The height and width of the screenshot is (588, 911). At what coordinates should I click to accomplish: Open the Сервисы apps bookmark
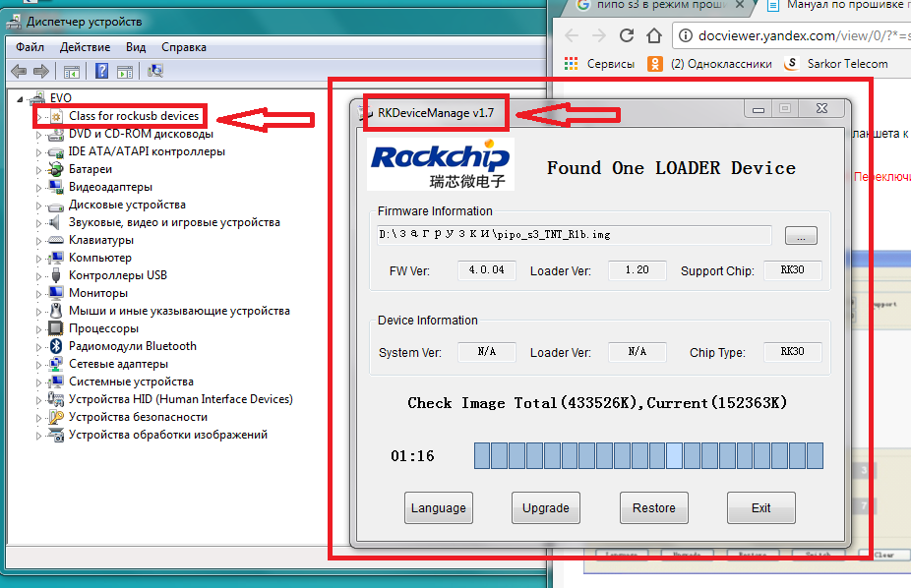coord(599,64)
